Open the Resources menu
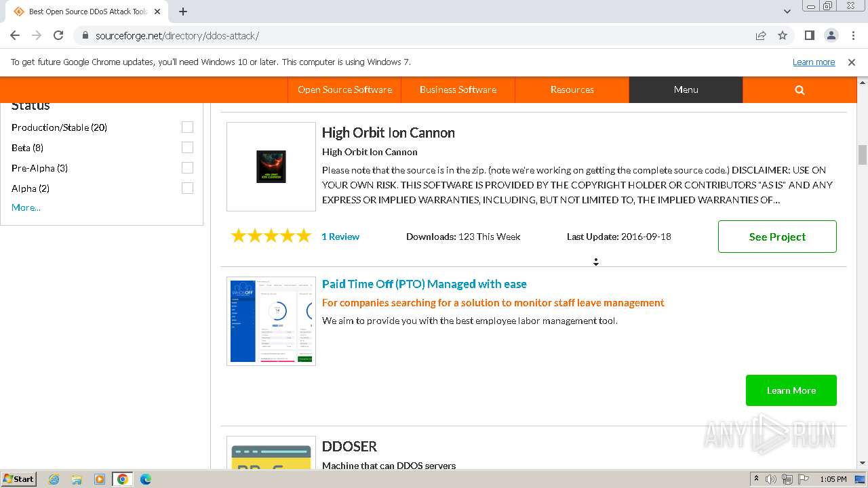The width and height of the screenshot is (868, 488). (572, 89)
